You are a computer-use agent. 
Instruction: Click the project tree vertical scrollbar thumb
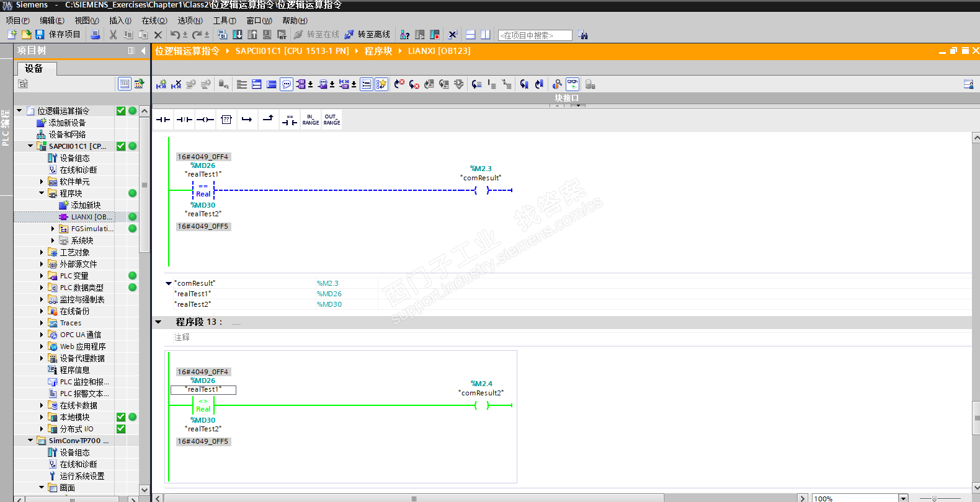[145, 184]
